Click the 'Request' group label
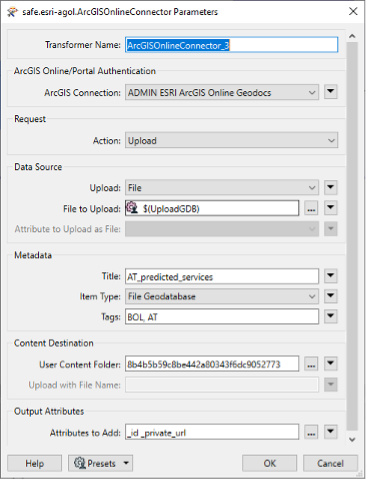 tap(30, 119)
